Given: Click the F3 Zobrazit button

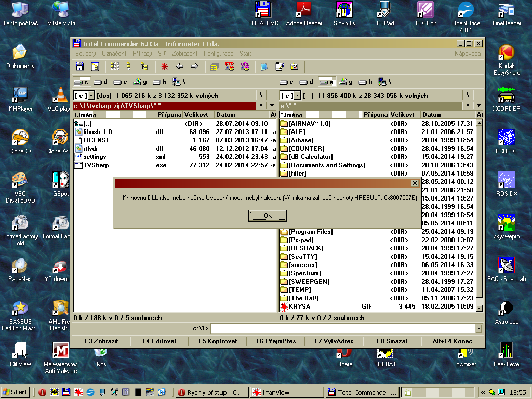Looking at the screenshot, I should [101, 341].
